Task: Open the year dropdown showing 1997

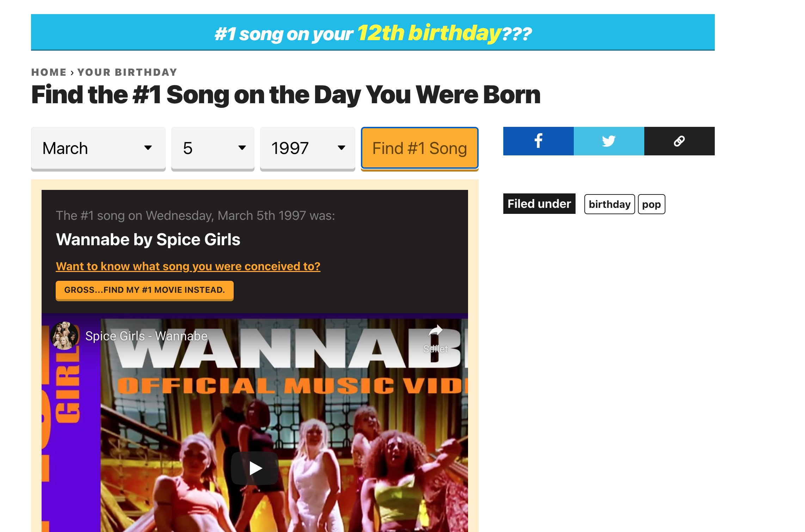Action: pos(307,148)
